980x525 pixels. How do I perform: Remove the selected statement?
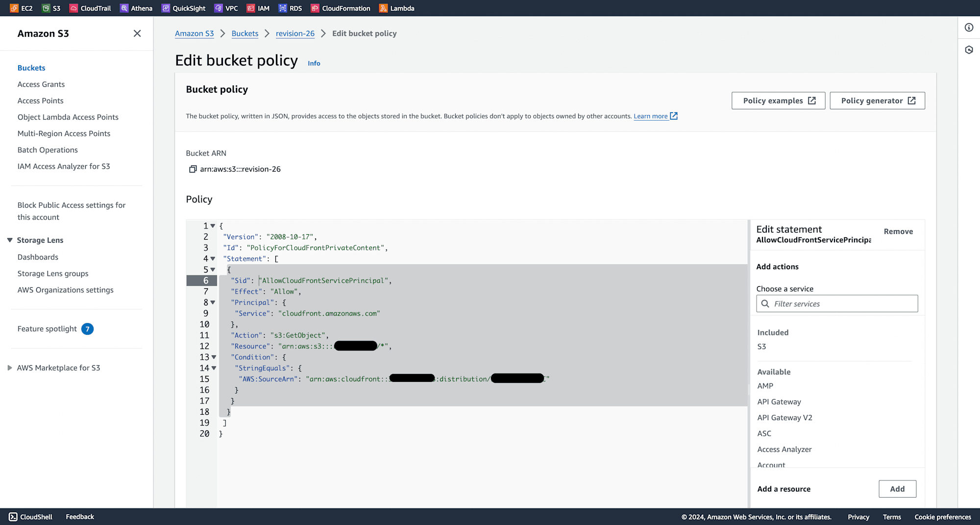pos(898,231)
